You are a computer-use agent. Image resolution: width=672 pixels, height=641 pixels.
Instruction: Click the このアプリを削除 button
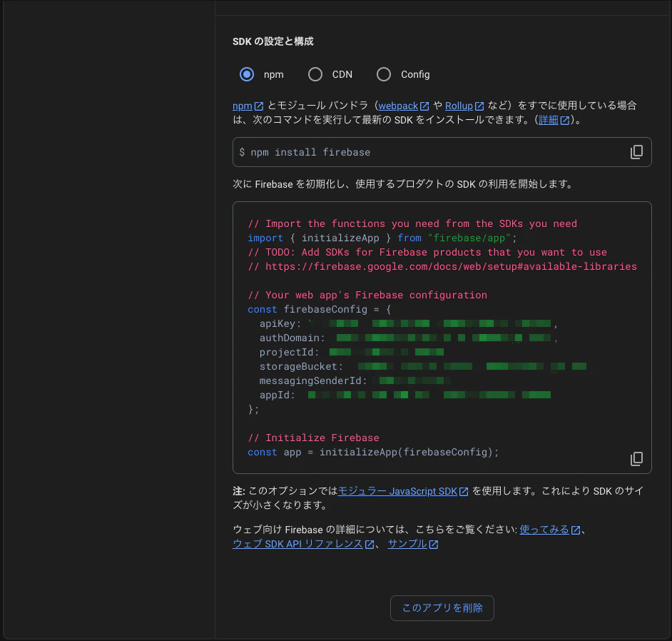point(442,608)
